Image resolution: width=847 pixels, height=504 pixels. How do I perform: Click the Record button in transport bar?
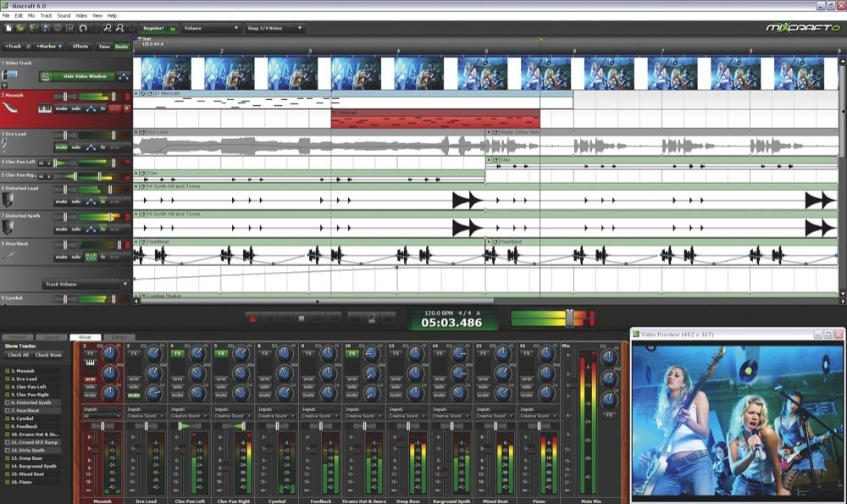pyautogui.click(x=252, y=318)
